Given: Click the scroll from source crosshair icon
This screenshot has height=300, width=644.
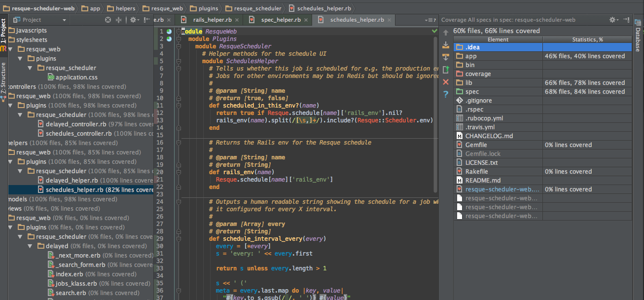Looking at the screenshot, I should point(108,20).
